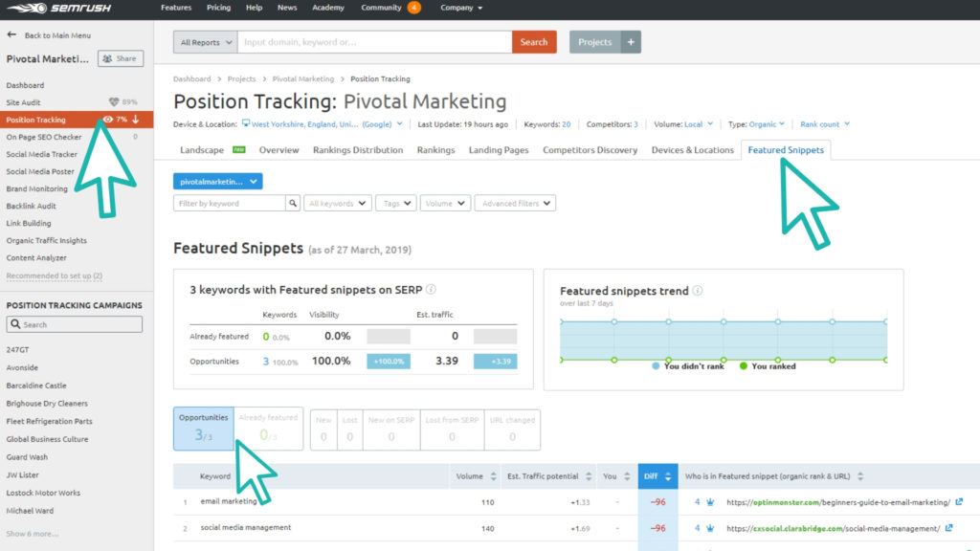The width and height of the screenshot is (980, 551).
Task: Click Show 6 more campaigns link
Action: point(33,534)
